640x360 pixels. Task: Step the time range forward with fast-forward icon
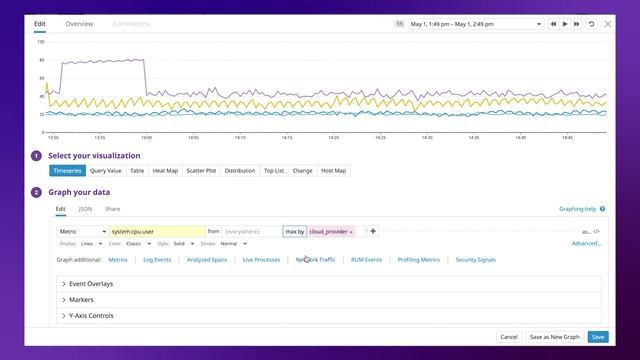pos(576,24)
